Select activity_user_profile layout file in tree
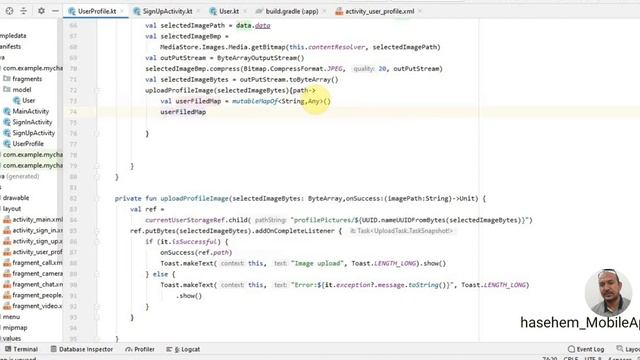The image size is (640, 360). point(38,252)
